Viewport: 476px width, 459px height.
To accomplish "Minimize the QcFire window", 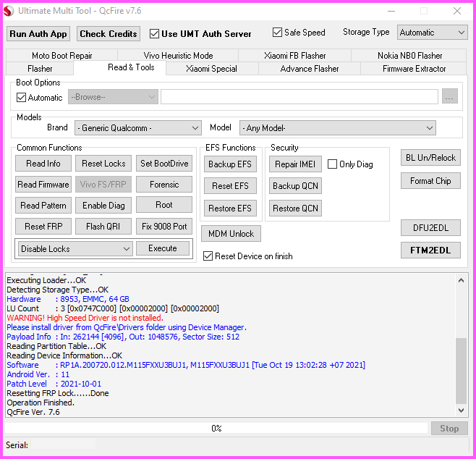I will pos(391,12).
